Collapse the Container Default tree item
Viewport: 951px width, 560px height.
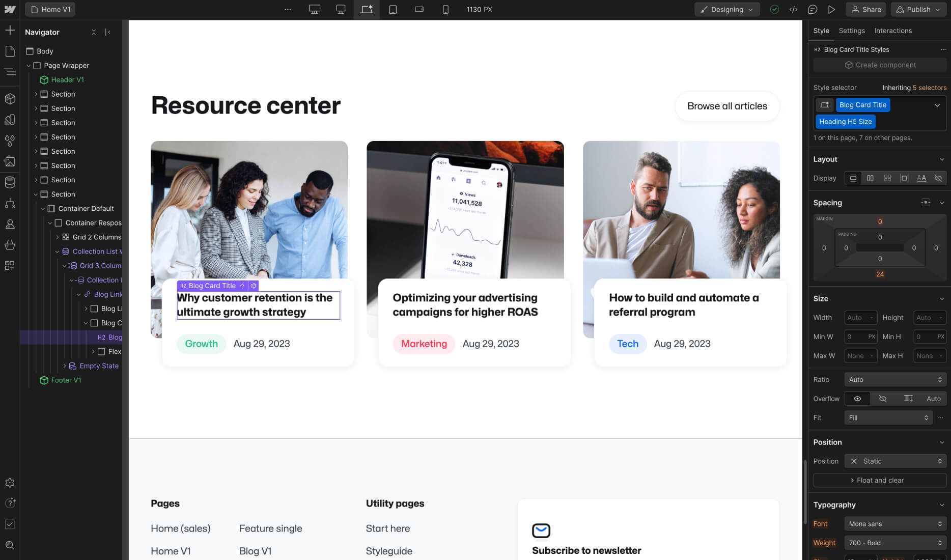coord(43,208)
